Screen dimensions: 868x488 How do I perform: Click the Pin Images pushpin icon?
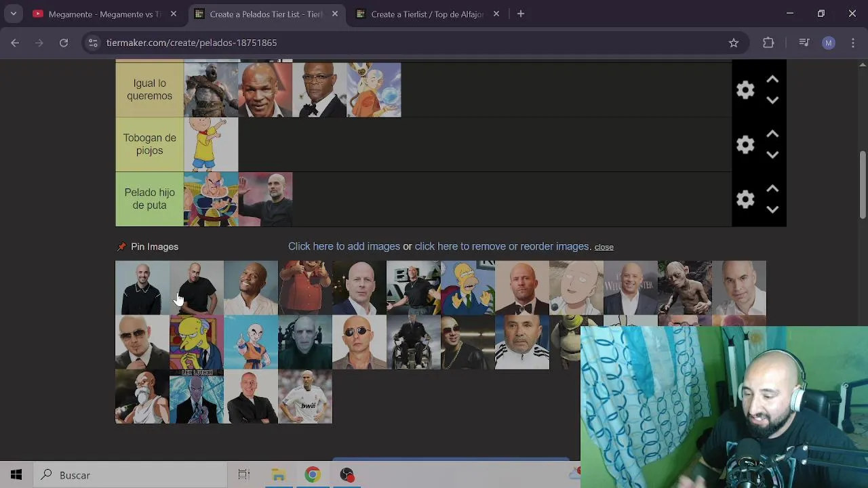(121, 247)
